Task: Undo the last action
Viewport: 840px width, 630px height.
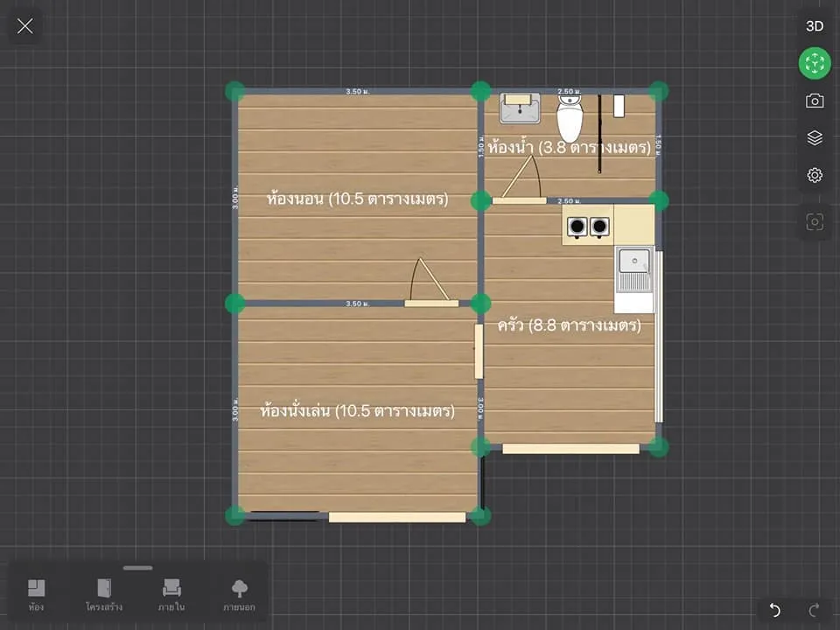Action: tap(774, 610)
